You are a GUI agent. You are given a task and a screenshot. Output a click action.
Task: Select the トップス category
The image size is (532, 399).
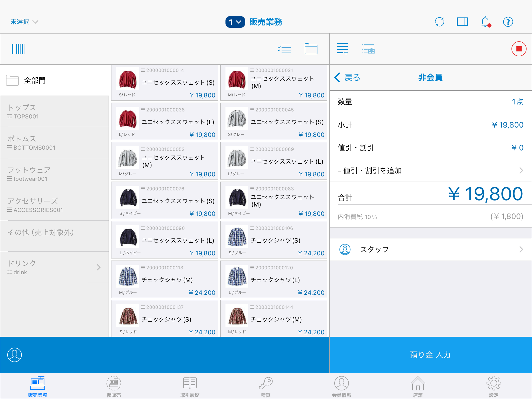tap(55, 111)
